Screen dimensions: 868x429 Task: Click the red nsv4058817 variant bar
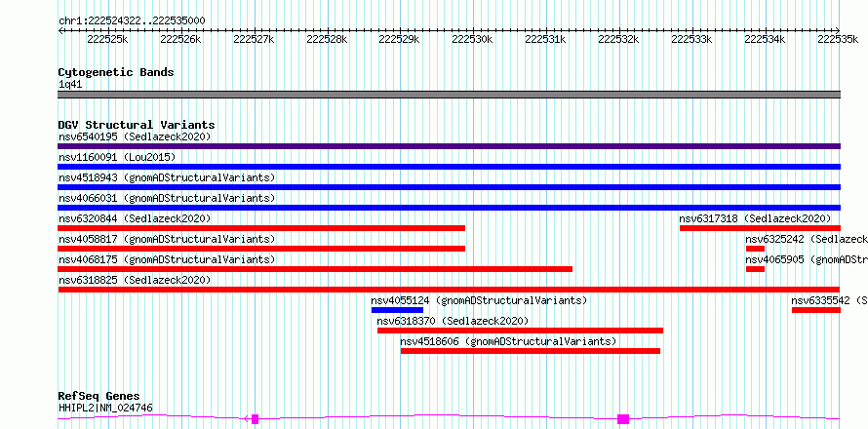click(x=261, y=249)
